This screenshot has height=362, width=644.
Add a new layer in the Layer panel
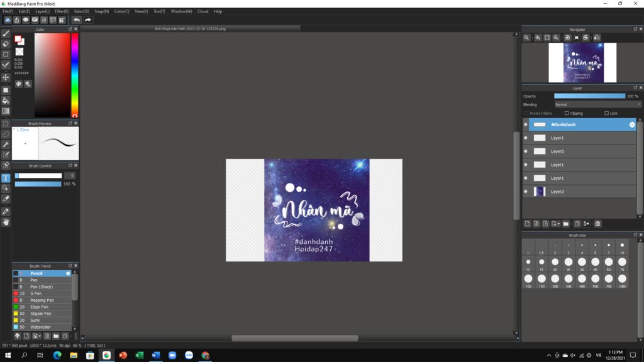tap(528, 224)
